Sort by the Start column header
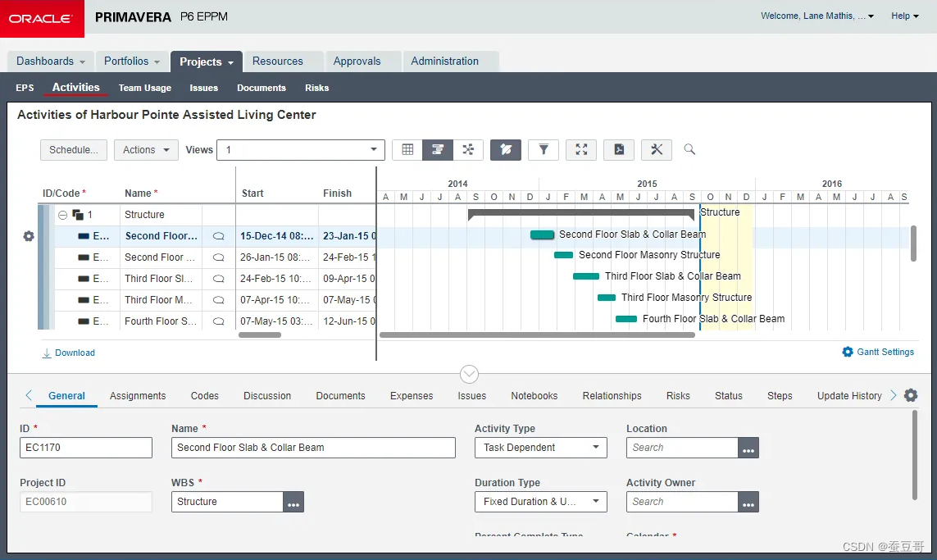The width and height of the screenshot is (937, 560). click(252, 193)
